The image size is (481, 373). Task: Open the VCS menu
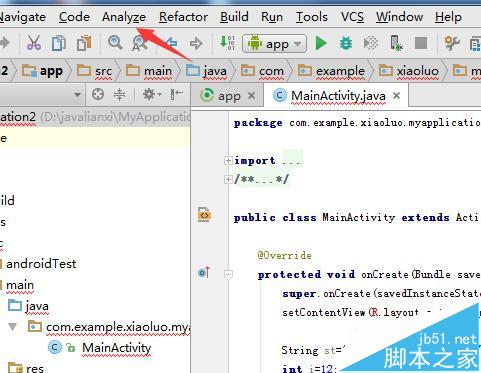coord(352,17)
